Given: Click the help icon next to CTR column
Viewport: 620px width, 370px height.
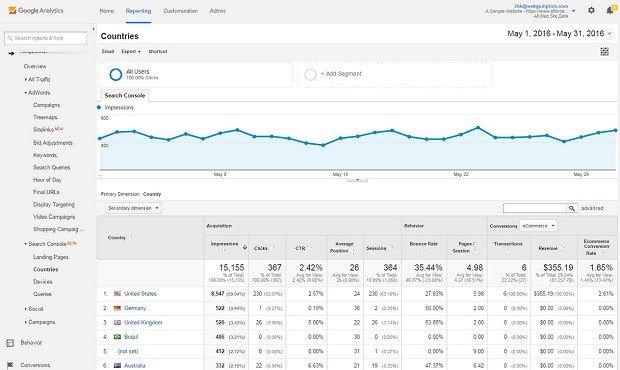Looking at the screenshot, I should pyautogui.click(x=311, y=248).
